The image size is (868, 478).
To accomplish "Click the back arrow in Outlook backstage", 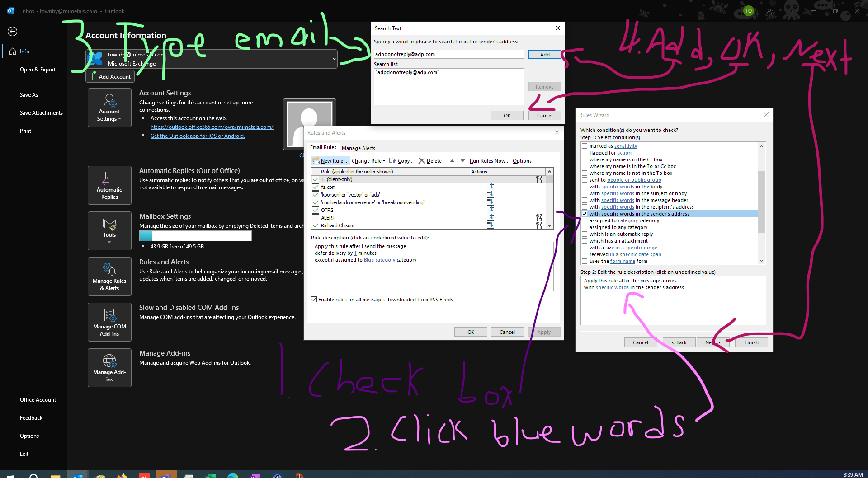I will pos(13,31).
